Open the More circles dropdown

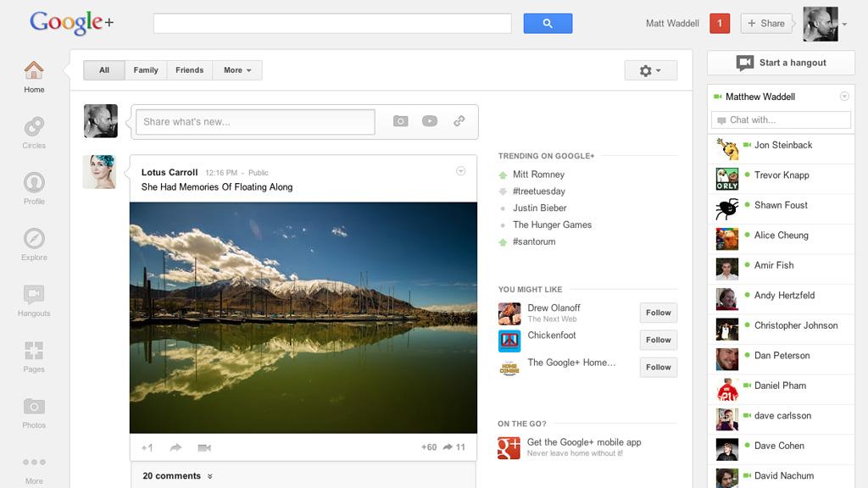236,70
